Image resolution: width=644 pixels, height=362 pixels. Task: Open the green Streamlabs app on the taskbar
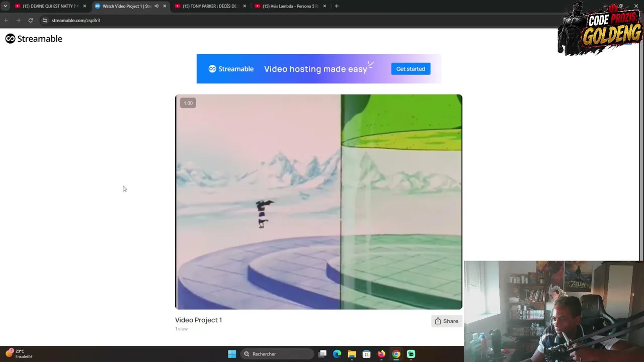tap(411, 354)
